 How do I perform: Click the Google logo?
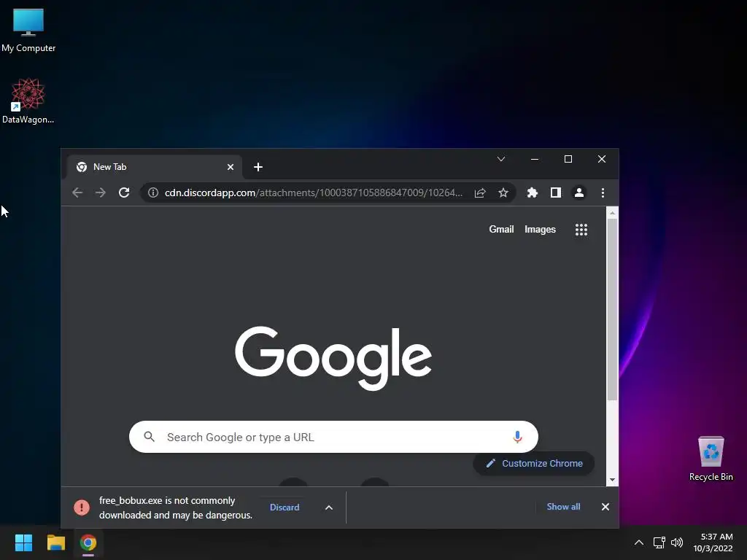point(333,358)
